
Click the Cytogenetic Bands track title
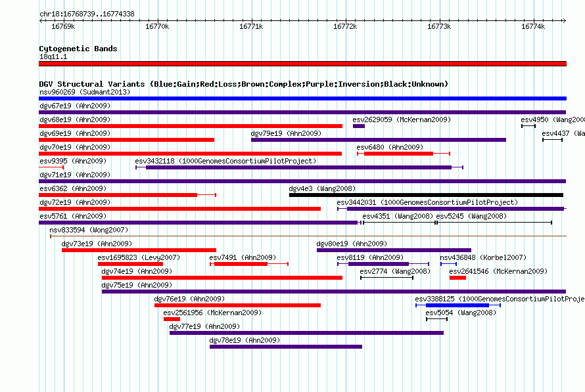point(78,49)
